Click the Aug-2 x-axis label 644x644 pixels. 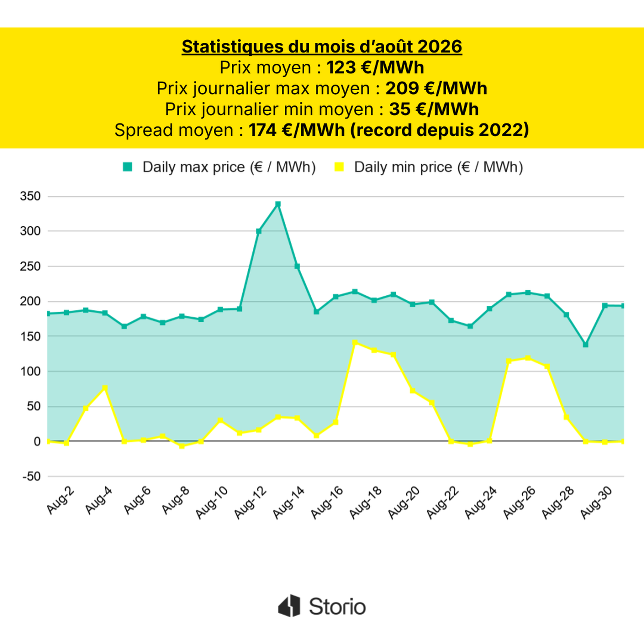tap(60, 501)
